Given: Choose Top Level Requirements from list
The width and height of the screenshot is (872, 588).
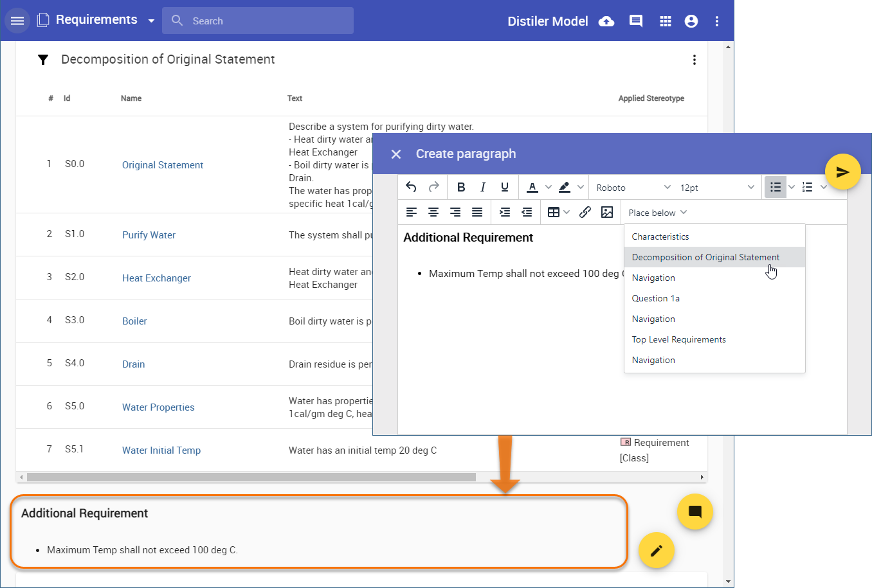Looking at the screenshot, I should click(678, 339).
